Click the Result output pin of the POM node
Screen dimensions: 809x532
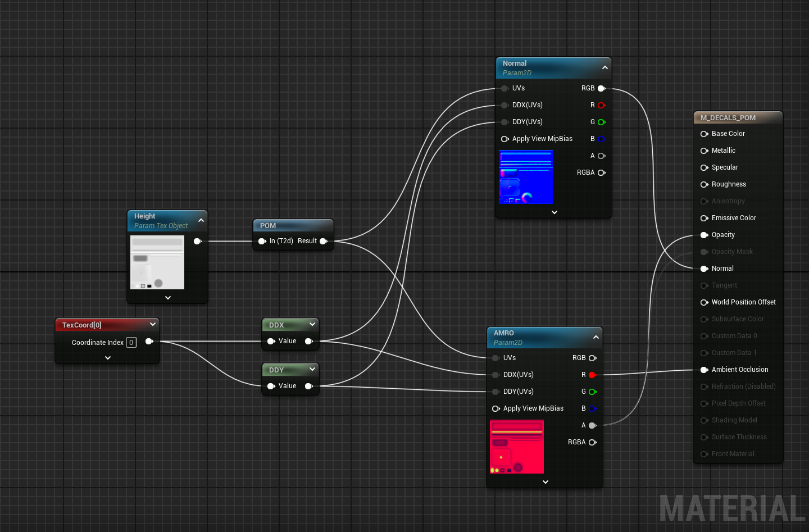324,240
